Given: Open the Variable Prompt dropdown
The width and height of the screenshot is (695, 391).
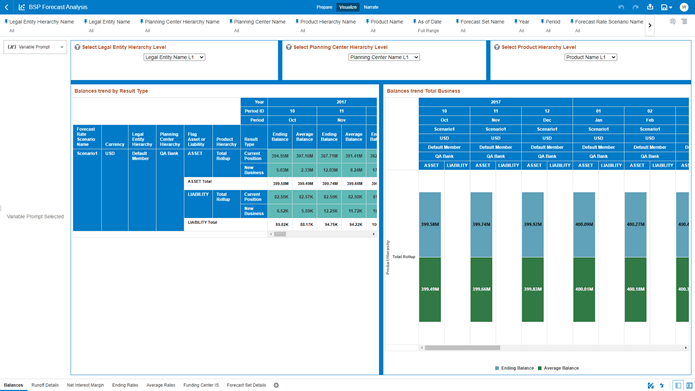Looking at the screenshot, I should tap(35, 47).
